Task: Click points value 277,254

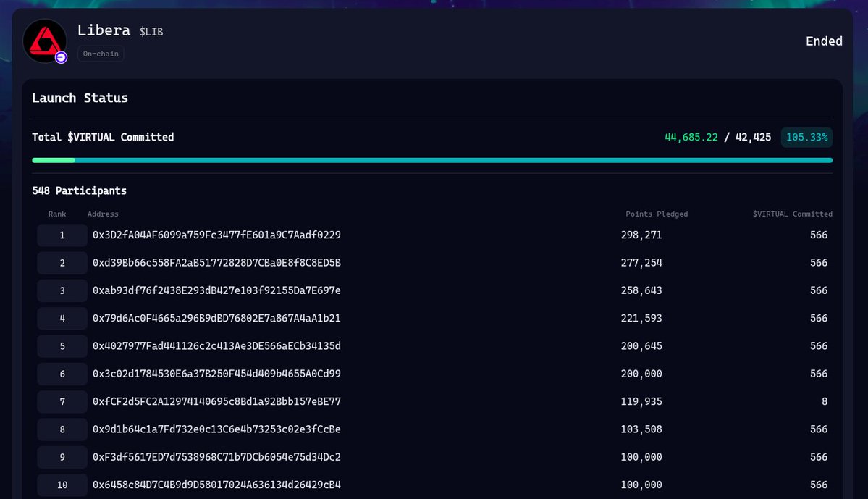Action: [641, 262]
